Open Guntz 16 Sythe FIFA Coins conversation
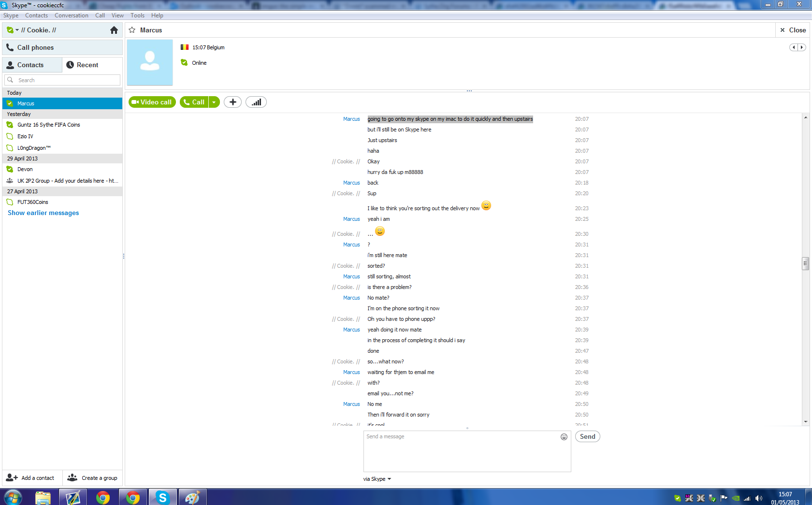 pyautogui.click(x=62, y=125)
